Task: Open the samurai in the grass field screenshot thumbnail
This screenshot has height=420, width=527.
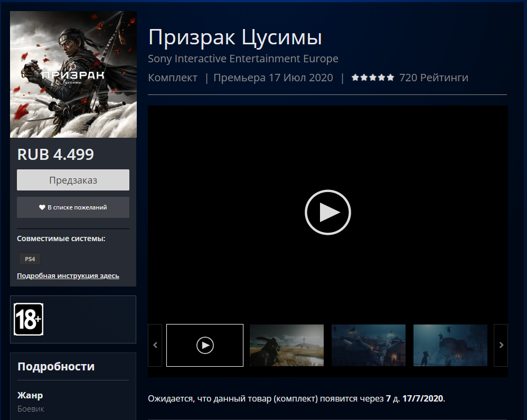Action: [x=287, y=345]
